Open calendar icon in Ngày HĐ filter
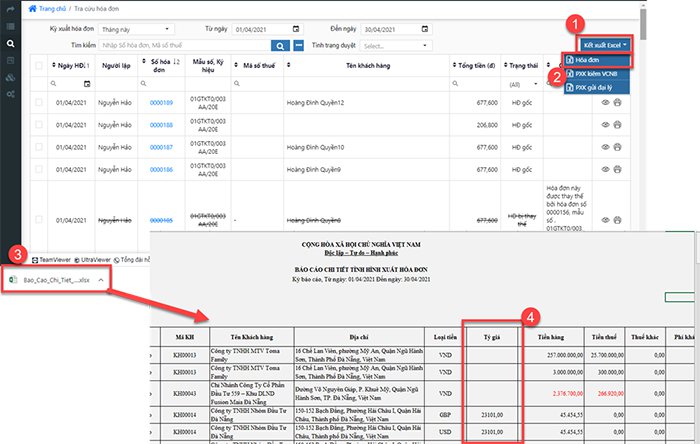This screenshot has width=700, height=444. (87, 83)
